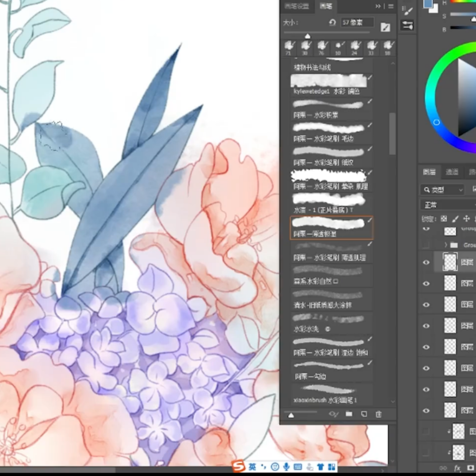476x476 pixels.
Task: Show the hidden Group folder layer
Action: click(x=426, y=245)
